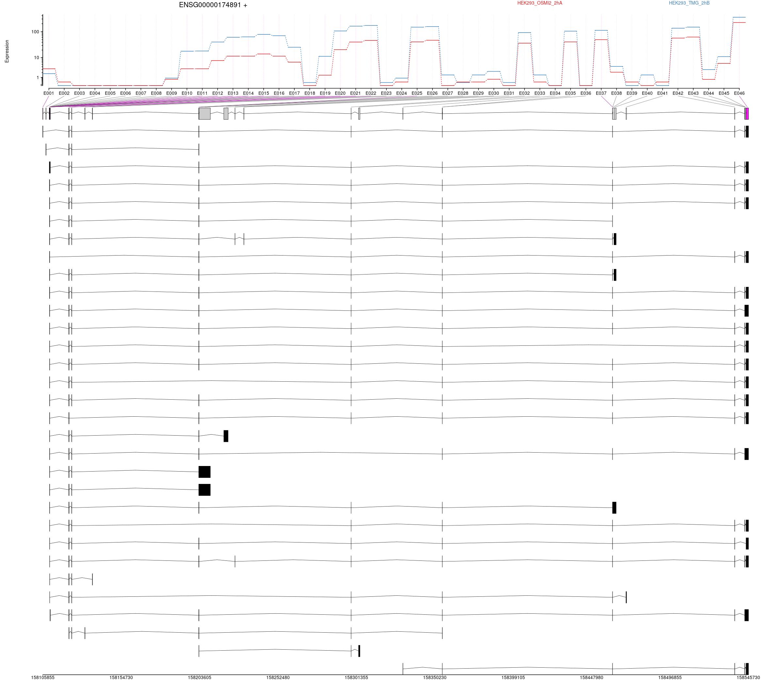Click the exon label E009

pyautogui.click(x=171, y=93)
